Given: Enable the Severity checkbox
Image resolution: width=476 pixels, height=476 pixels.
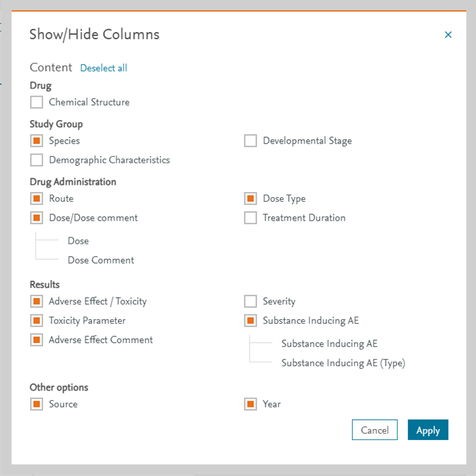Looking at the screenshot, I should pyautogui.click(x=251, y=301).
